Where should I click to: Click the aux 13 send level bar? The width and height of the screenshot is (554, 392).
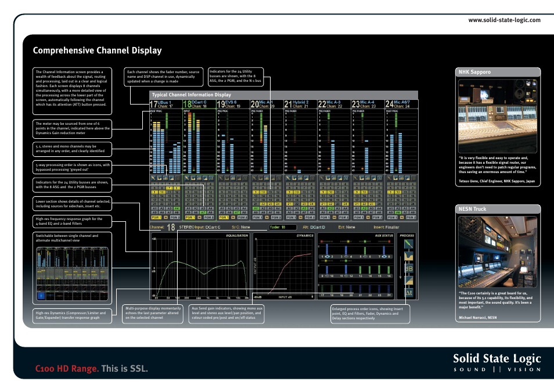(360, 269)
